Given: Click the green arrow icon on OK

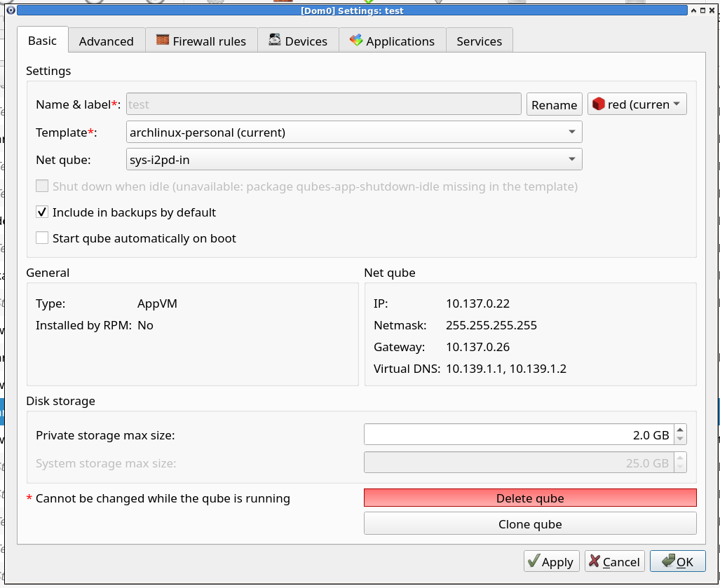Looking at the screenshot, I should click(669, 561).
